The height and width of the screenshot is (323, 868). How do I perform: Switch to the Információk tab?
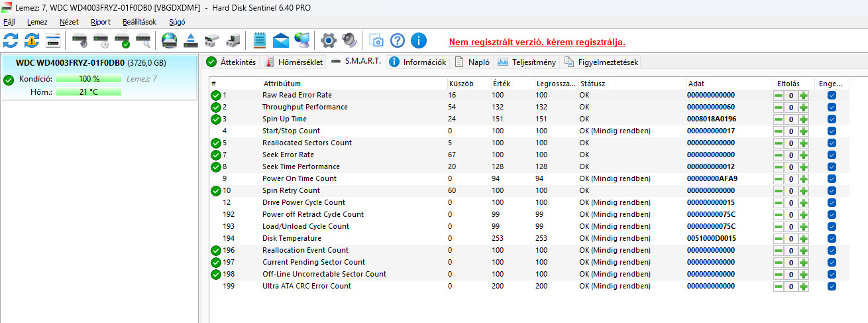(417, 62)
